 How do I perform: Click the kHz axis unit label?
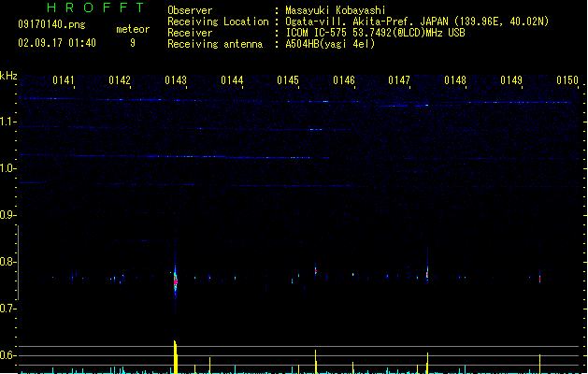[x=8, y=76]
